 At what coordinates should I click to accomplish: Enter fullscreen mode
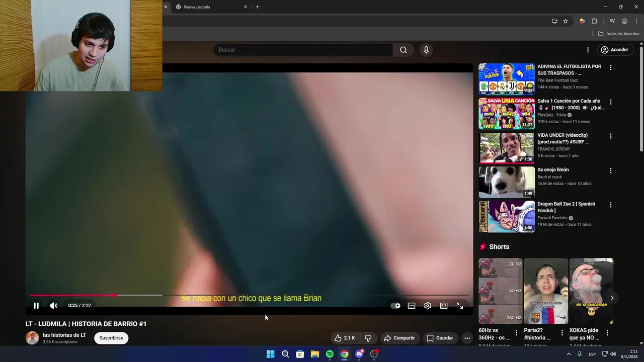460,306
